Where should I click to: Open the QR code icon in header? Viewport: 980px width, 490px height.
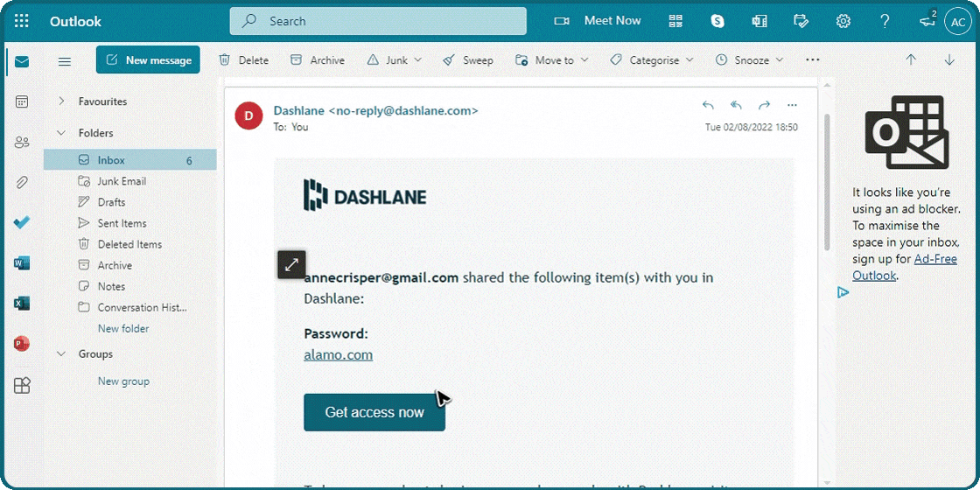point(675,21)
